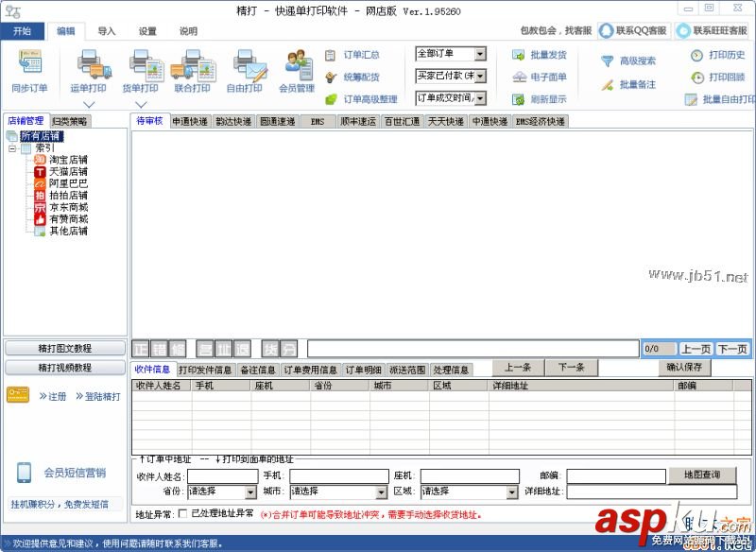Click the 注册 register link
Image resolution: width=756 pixels, height=552 pixels.
pyautogui.click(x=53, y=396)
